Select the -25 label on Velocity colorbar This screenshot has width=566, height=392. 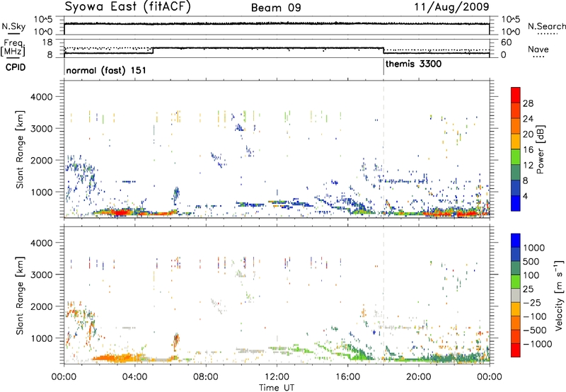tap(532, 303)
